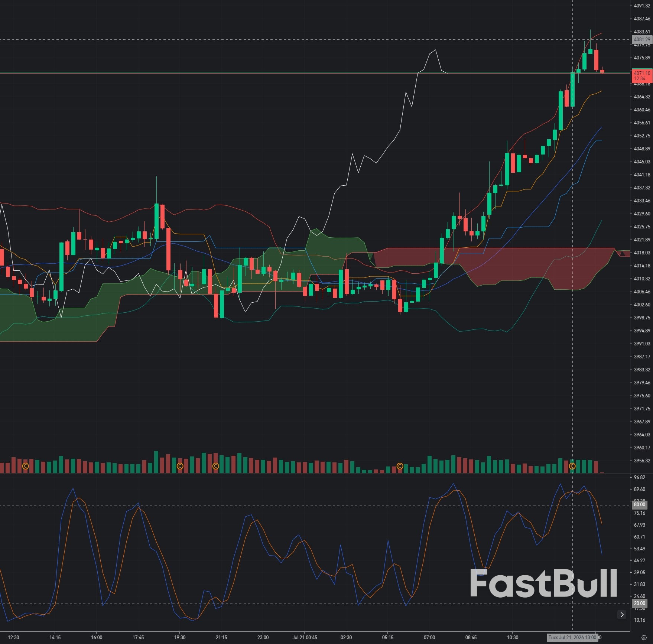This screenshot has width=653, height=644.
Task: Click the 12:30 time axis label
Action: tap(13, 637)
